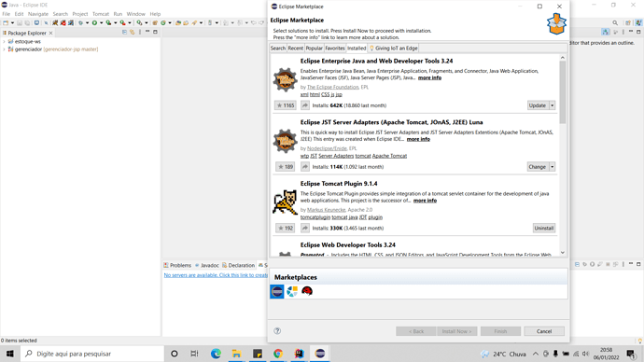Uninstall the Eclipse Tomcat Plugin
The height and width of the screenshot is (362, 644).
pos(544,229)
